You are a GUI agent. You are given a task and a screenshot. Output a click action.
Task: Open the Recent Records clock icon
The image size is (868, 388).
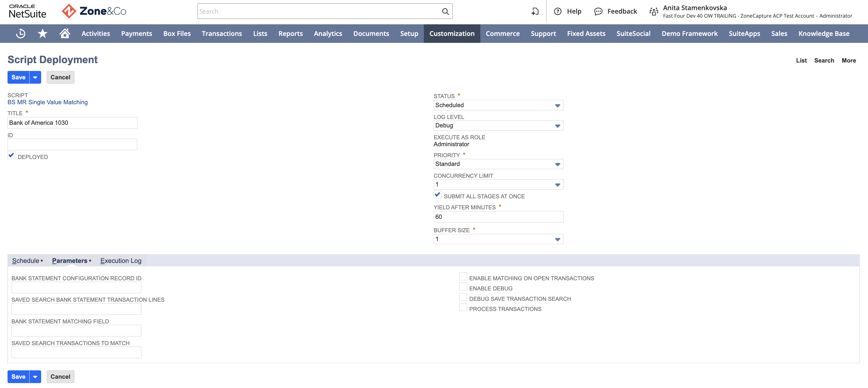(x=21, y=33)
